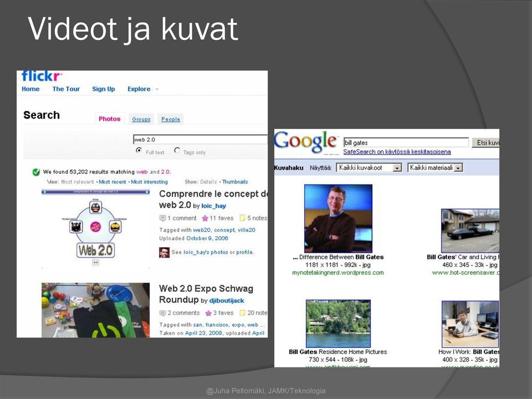
Task: Click the 1181 x 1181 - 992k - jpg text
Action: (x=338, y=265)
